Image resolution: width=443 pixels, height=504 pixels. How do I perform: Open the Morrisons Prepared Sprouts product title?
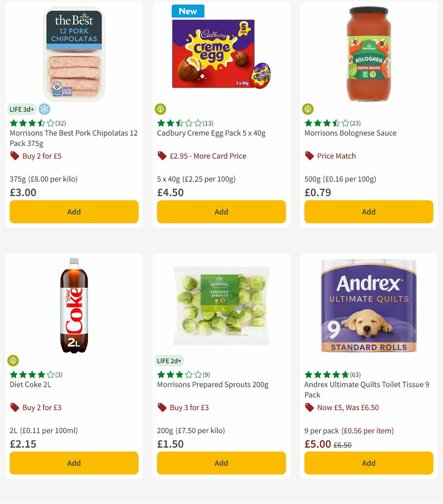(213, 384)
